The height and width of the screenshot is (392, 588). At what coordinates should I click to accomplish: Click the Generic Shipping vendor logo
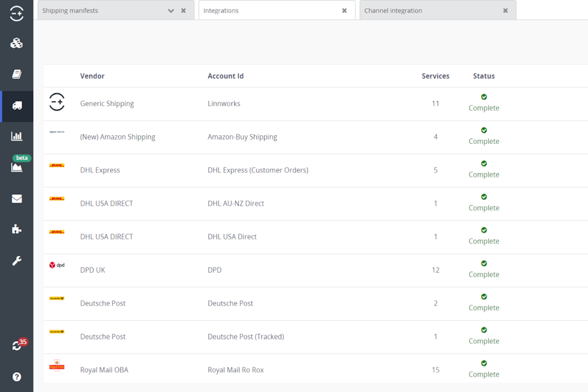pos(57,102)
